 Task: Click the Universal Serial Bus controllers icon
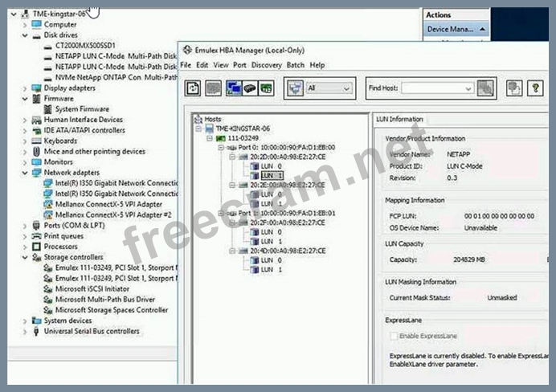(36, 331)
